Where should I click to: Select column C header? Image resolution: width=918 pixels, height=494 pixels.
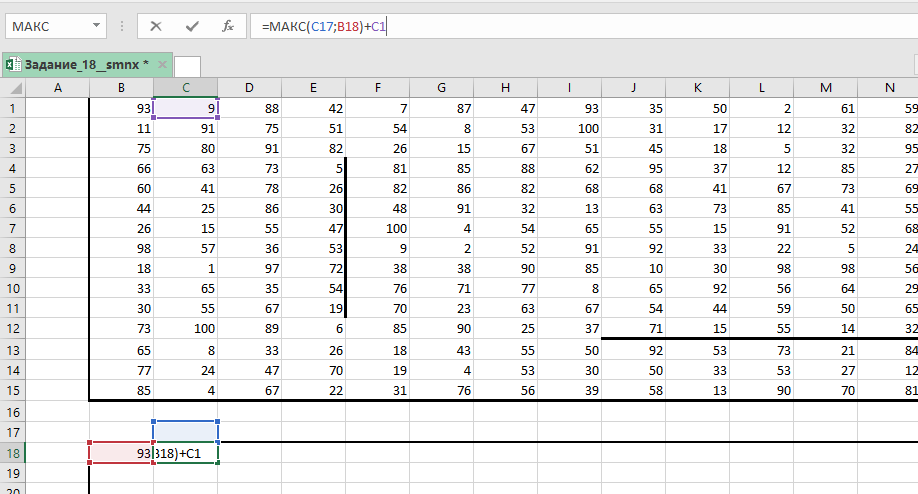[186, 88]
